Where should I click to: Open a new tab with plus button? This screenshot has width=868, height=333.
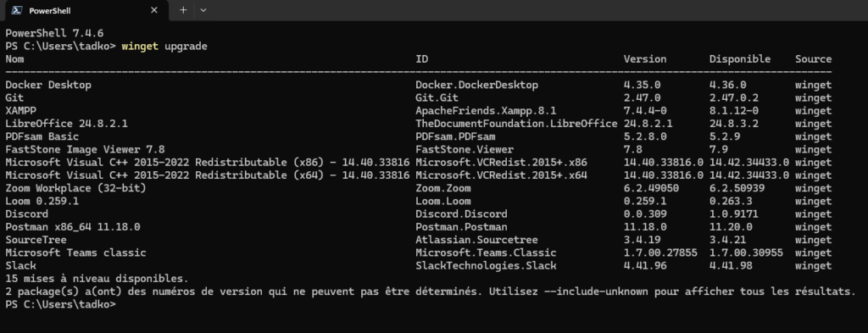click(183, 10)
